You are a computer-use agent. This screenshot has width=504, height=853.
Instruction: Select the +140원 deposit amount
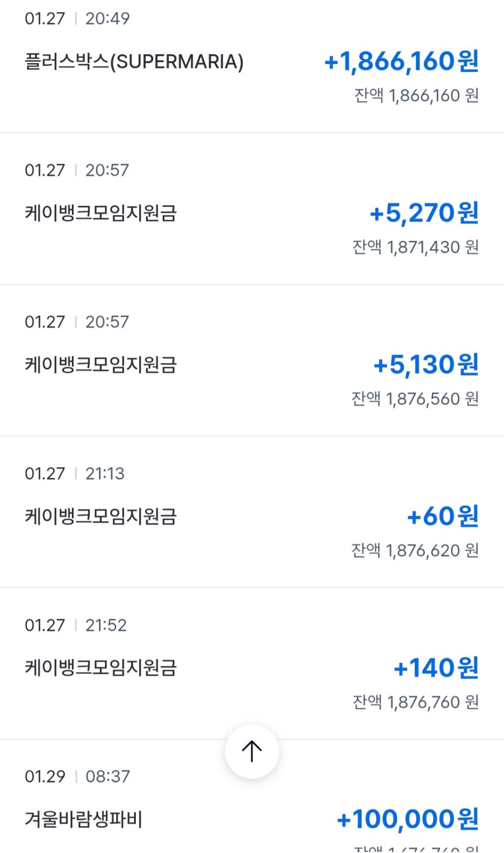(x=436, y=668)
